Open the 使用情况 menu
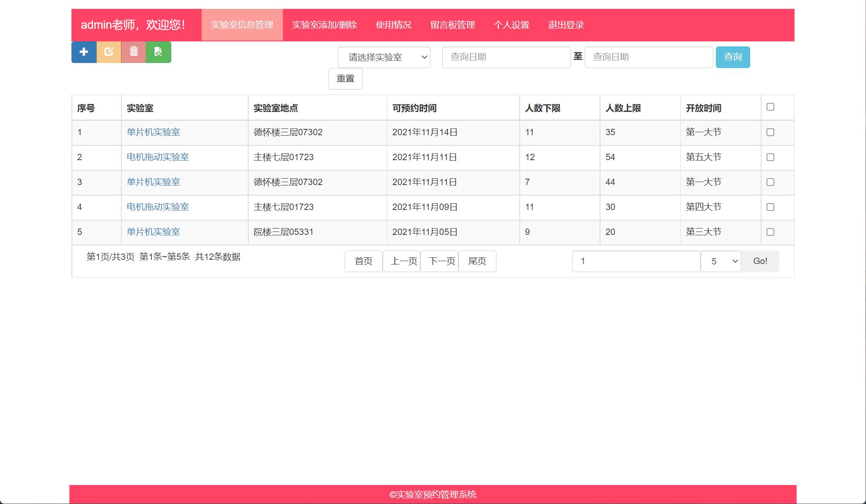Viewport: 866px width, 504px height. click(393, 25)
